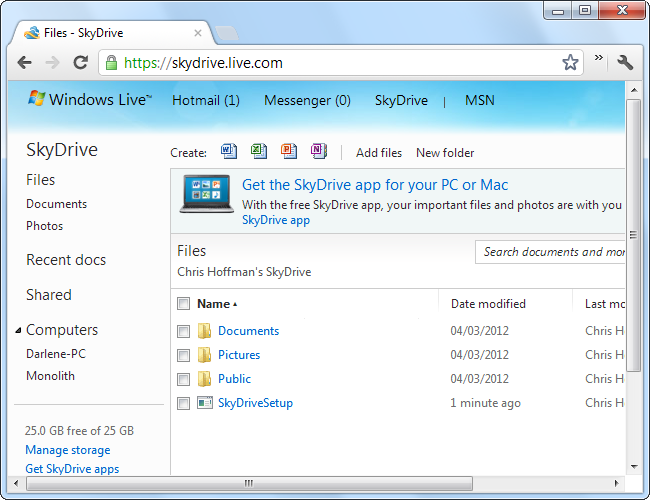Click the Manage storage link
Screen dimensions: 650x500
(x=68, y=450)
